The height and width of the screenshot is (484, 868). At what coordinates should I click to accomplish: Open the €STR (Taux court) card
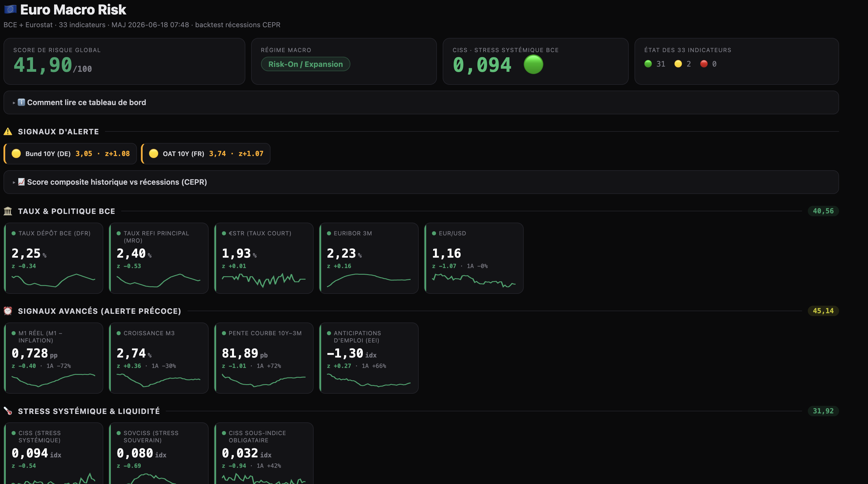(264, 258)
